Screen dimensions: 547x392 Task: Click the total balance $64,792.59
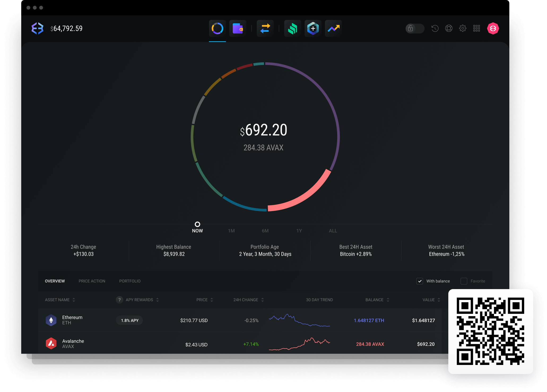point(66,28)
